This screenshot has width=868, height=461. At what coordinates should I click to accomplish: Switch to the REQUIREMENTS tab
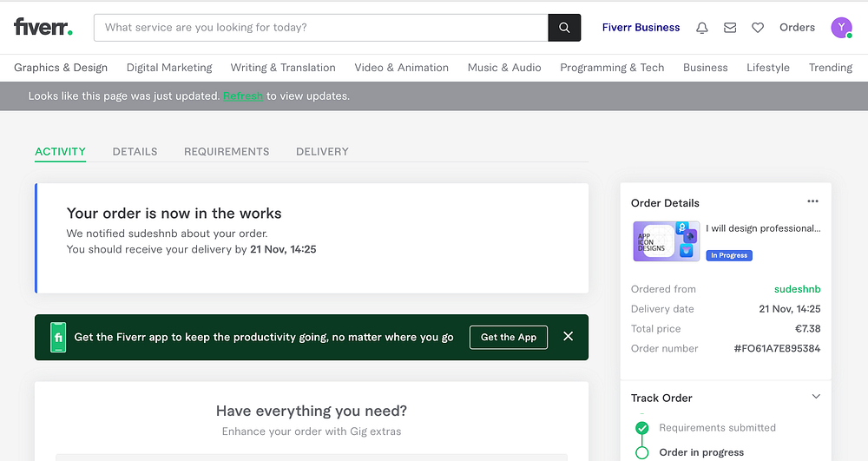click(x=227, y=152)
